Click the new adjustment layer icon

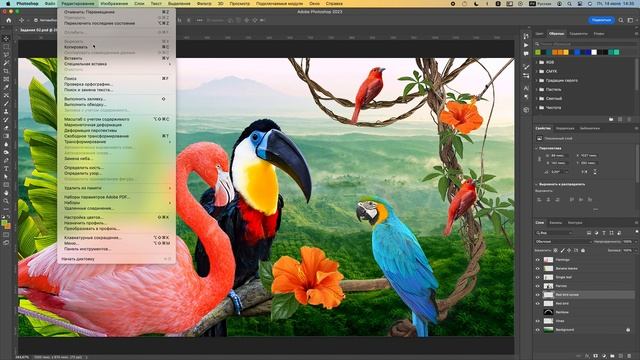pyautogui.click(x=604, y=356)
